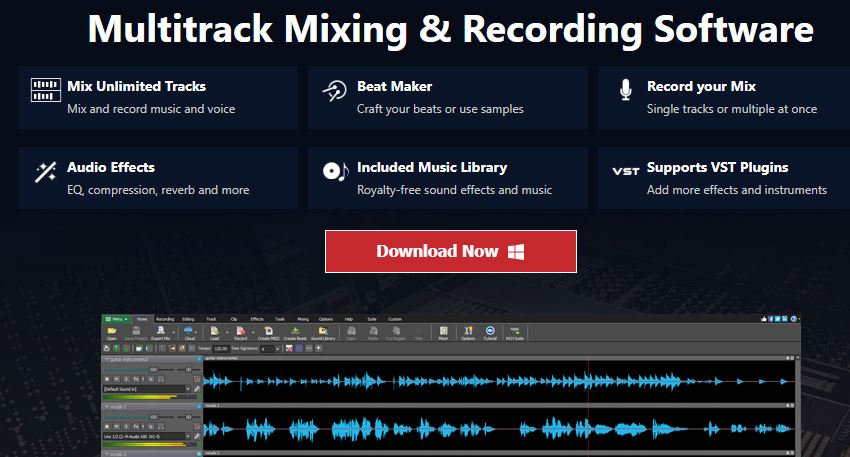Switch to the Track tab in MixPad

(x=211, y=319)
